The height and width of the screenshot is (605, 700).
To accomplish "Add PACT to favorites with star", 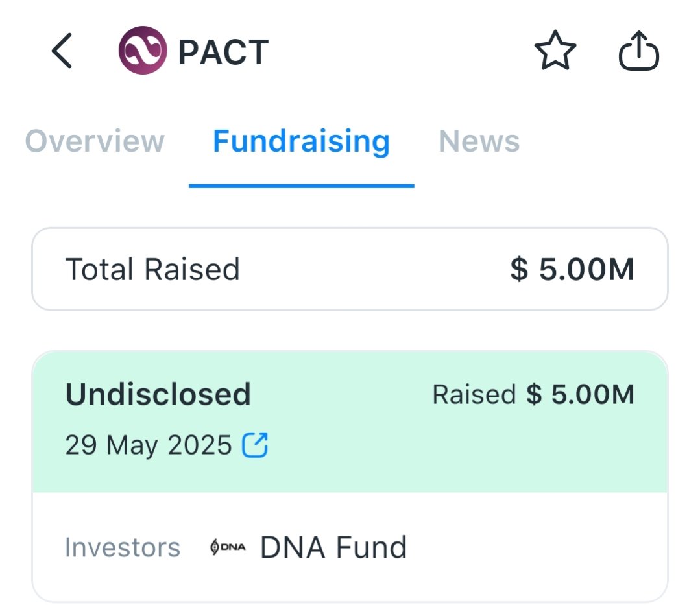I will [555, 51].
